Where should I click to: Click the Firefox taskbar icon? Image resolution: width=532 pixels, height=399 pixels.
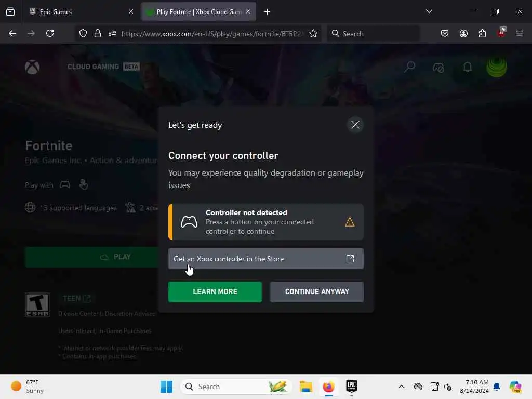pyautogui.click(x=329, y=387)
